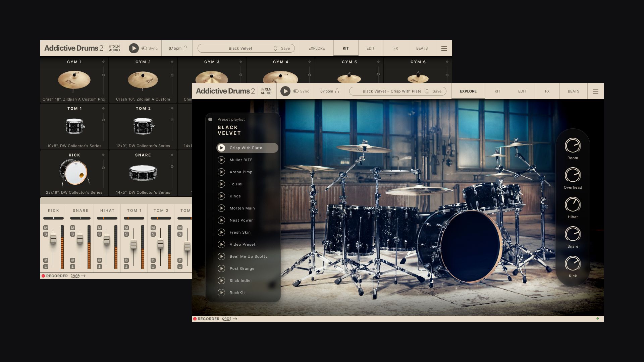Play transport in the front Explore window

click(x=285, y=91)
